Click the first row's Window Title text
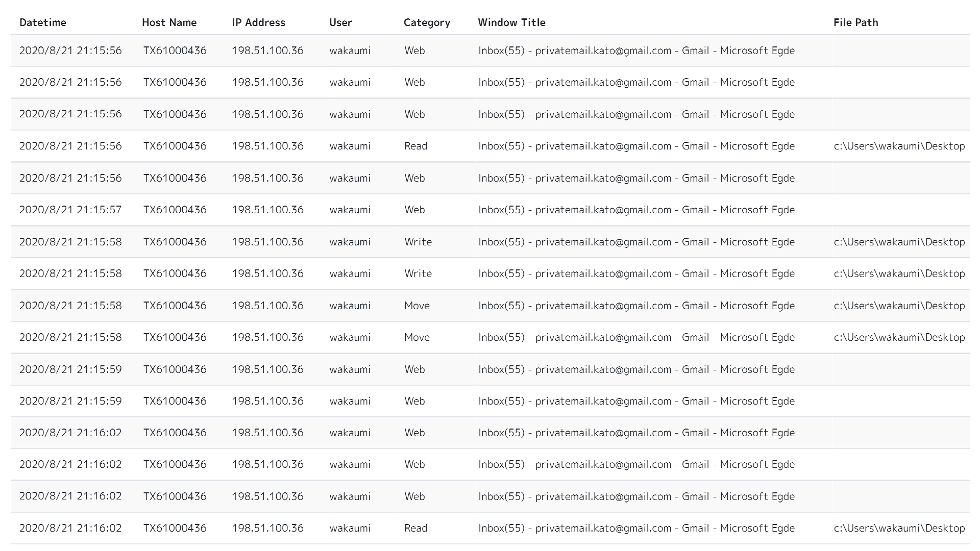This screenshot has width=980, height=551. (636, 51)
